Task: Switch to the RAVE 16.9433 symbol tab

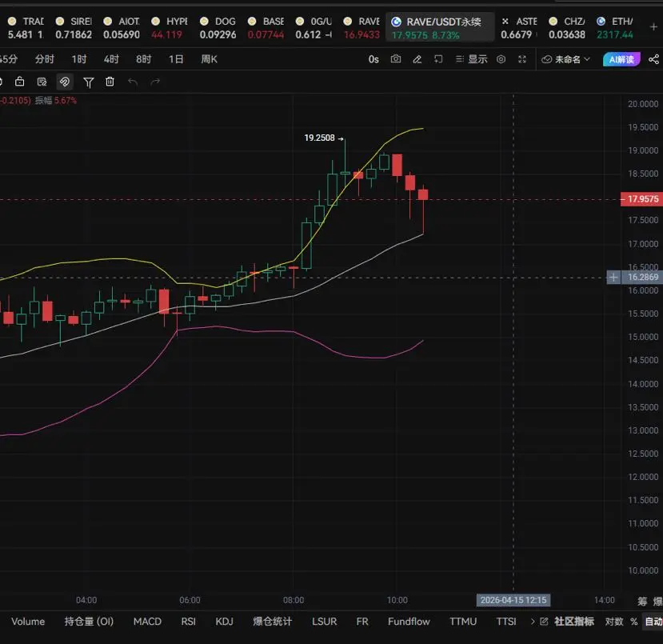Action: point(362,27)
